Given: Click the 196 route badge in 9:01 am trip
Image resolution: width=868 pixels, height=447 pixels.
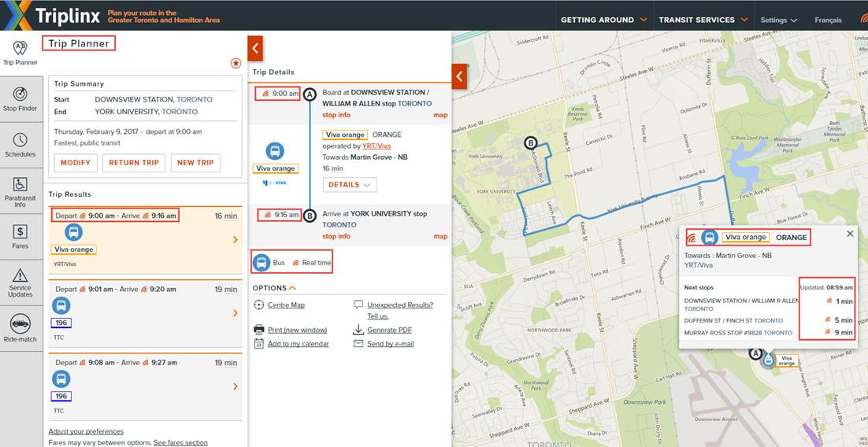Looking at the screenshot, I should coord(61,323).
